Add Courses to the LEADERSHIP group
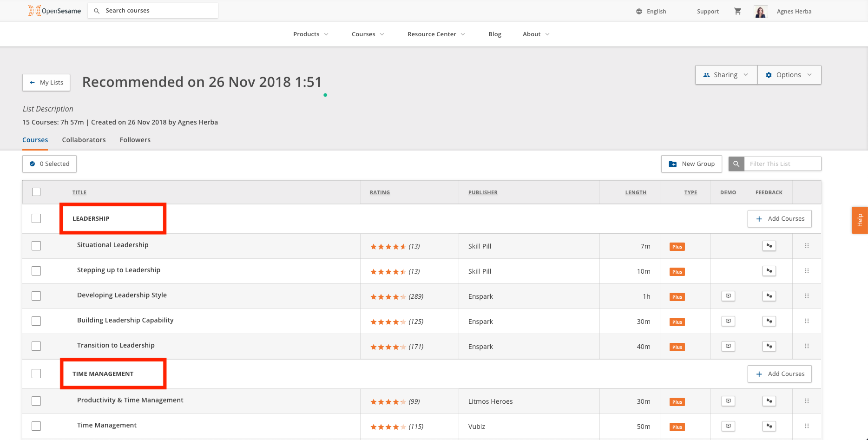The image size is (868, 440). pos(779,219)
